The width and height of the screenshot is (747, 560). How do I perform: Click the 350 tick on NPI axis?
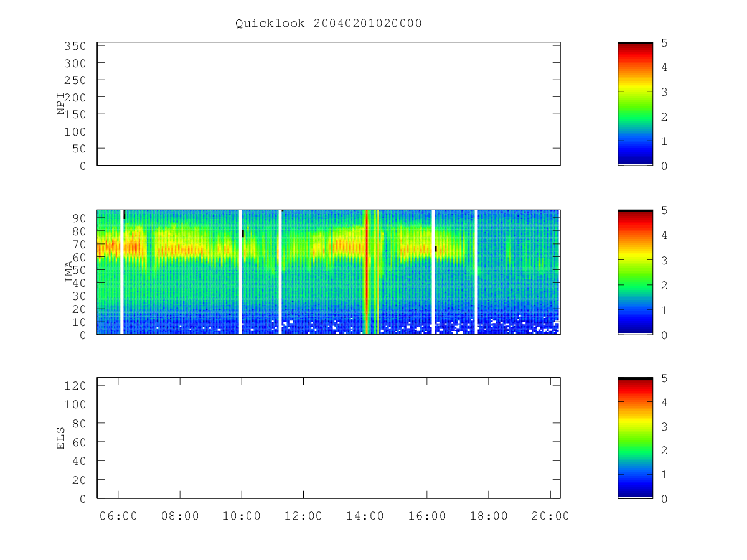(x=75, y=46)
